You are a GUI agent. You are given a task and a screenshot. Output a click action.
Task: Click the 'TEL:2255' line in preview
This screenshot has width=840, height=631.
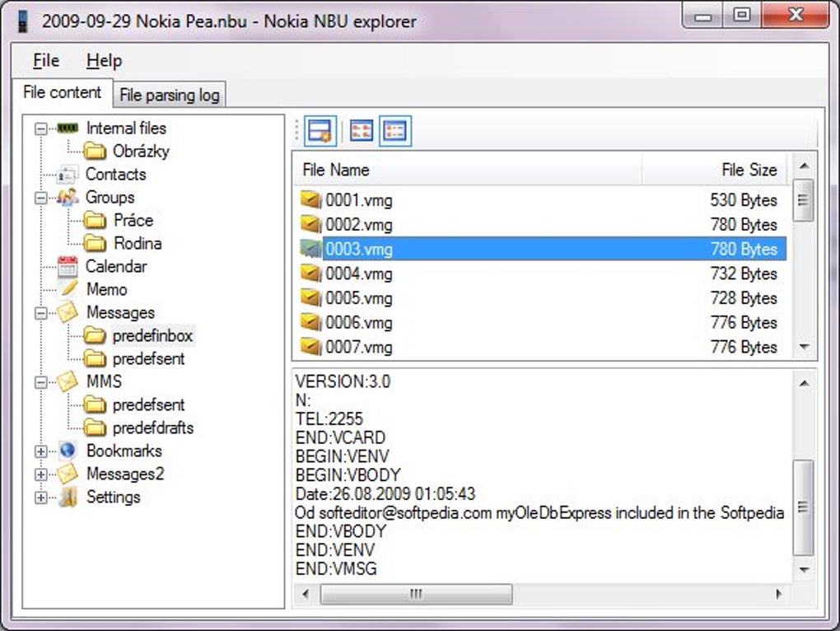[x=329, y=418]
